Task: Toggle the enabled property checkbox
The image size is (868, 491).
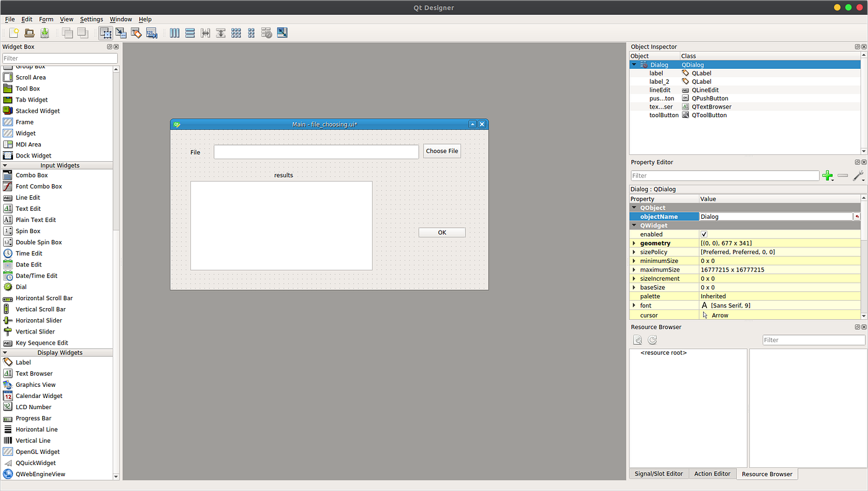Action: 704,234
